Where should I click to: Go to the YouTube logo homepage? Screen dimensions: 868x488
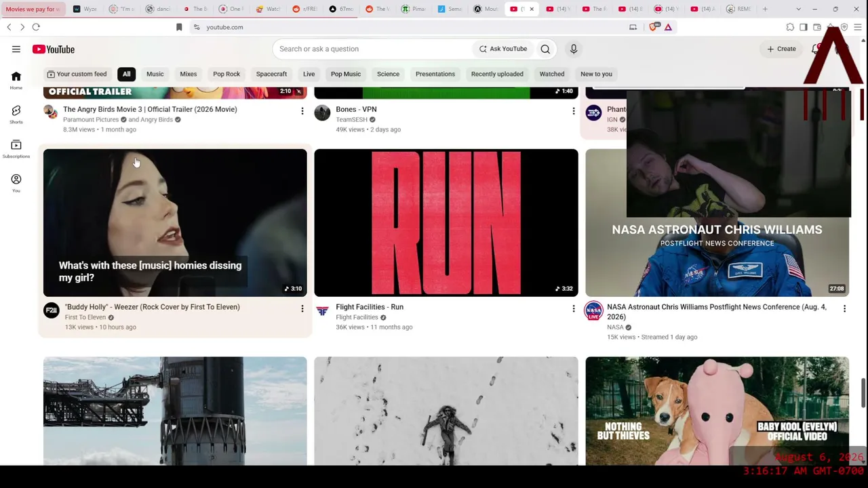[53, 49]
